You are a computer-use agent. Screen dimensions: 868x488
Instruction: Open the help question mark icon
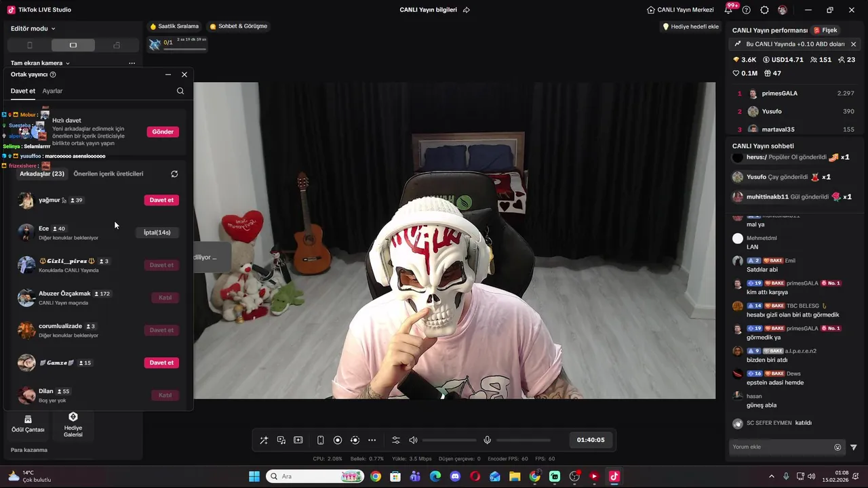(747, 10)
